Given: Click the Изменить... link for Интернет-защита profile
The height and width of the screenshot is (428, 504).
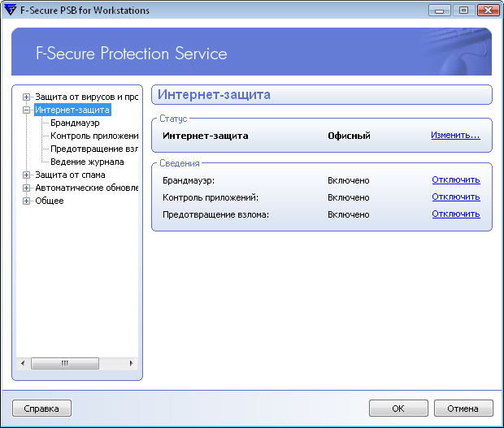Looking at the screenshot, I should click(x=455, y=135).
